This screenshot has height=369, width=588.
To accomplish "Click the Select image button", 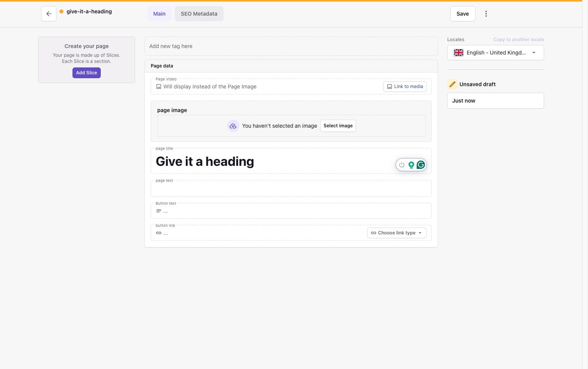I will tap(338, 126).
